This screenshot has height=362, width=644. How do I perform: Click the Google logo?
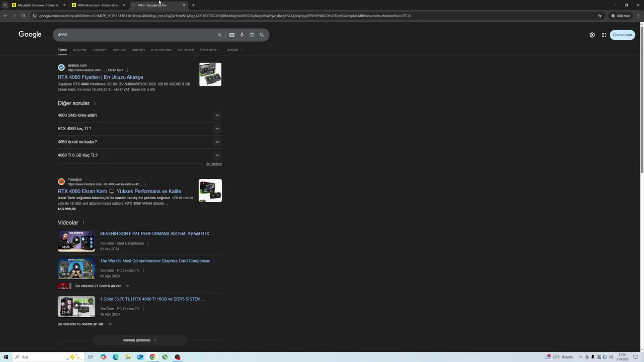30,34
